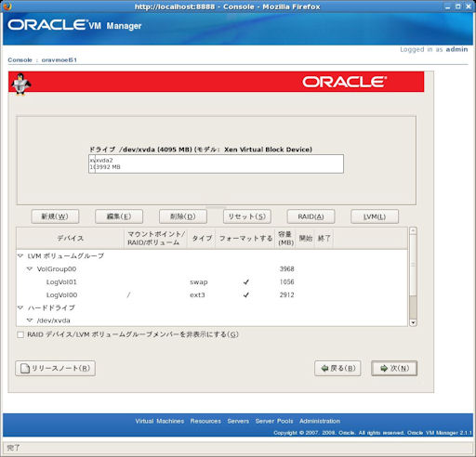Click the リセット(S) button
476x457 pixels.
[x=247, y=216]
